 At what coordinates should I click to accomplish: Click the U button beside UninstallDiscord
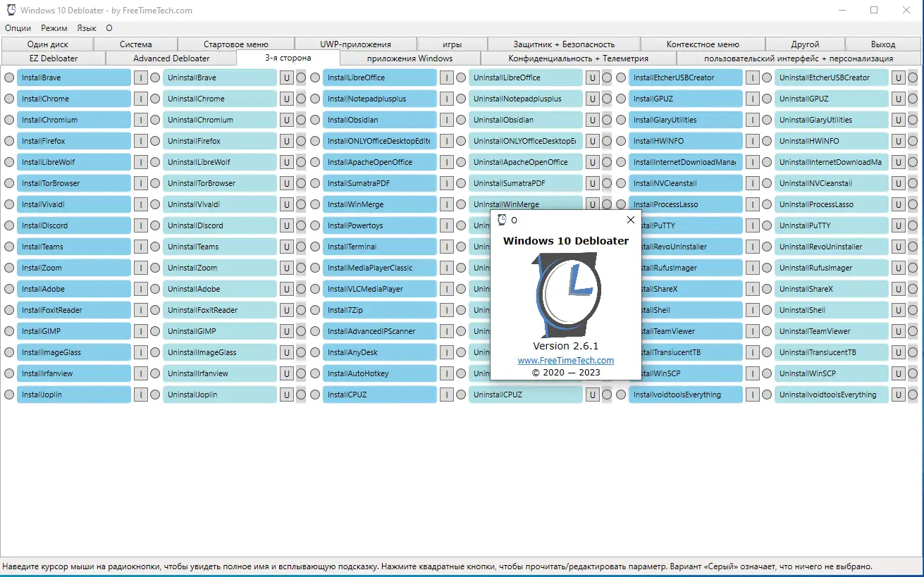point(286,225)
